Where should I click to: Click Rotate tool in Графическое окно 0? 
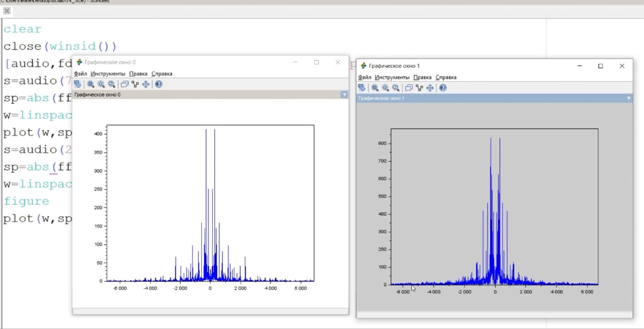77,84
